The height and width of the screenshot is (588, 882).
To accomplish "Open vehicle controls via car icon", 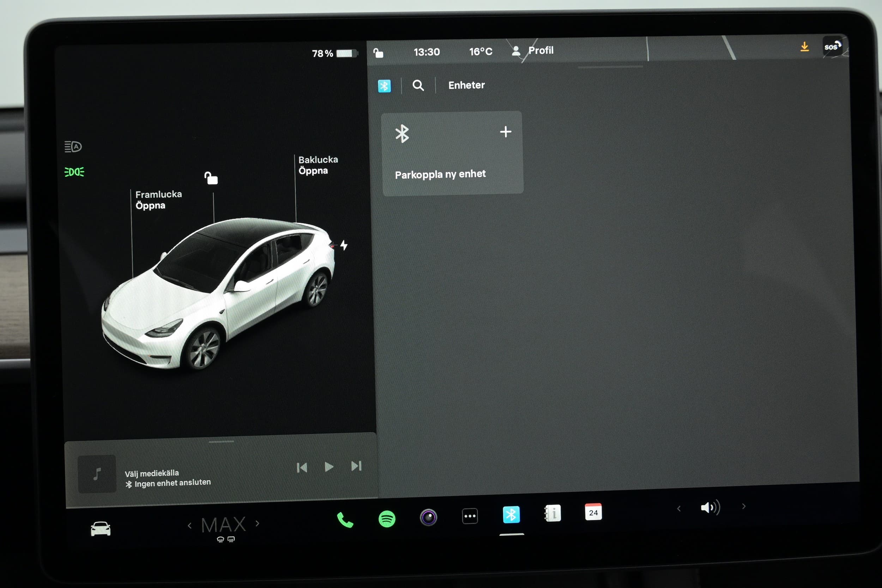I will 101,529.
